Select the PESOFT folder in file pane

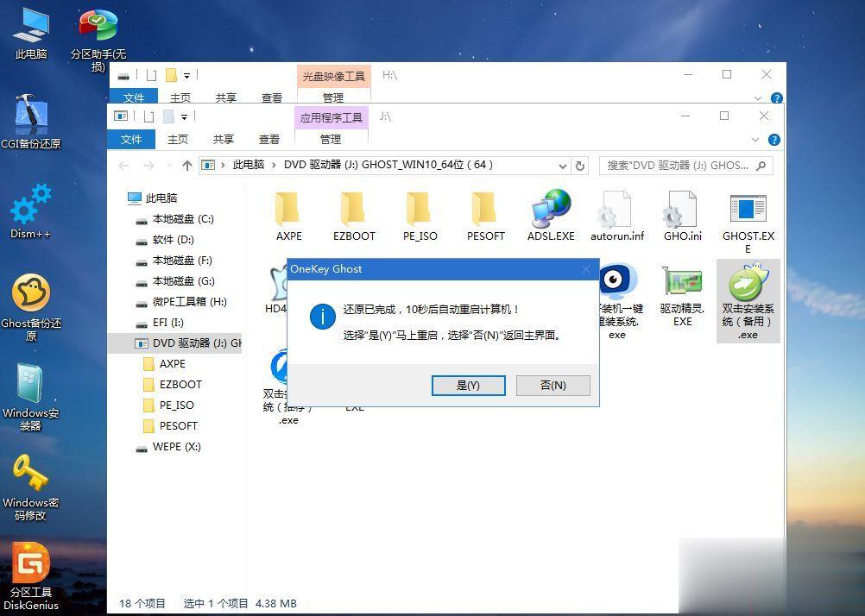485,217
